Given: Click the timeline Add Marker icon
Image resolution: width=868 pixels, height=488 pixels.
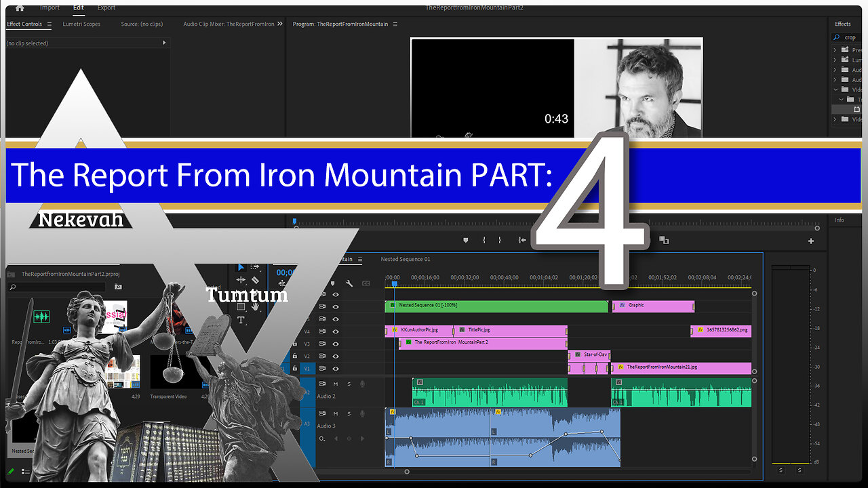Looking at the screenshot, I should tap(332, 283).
